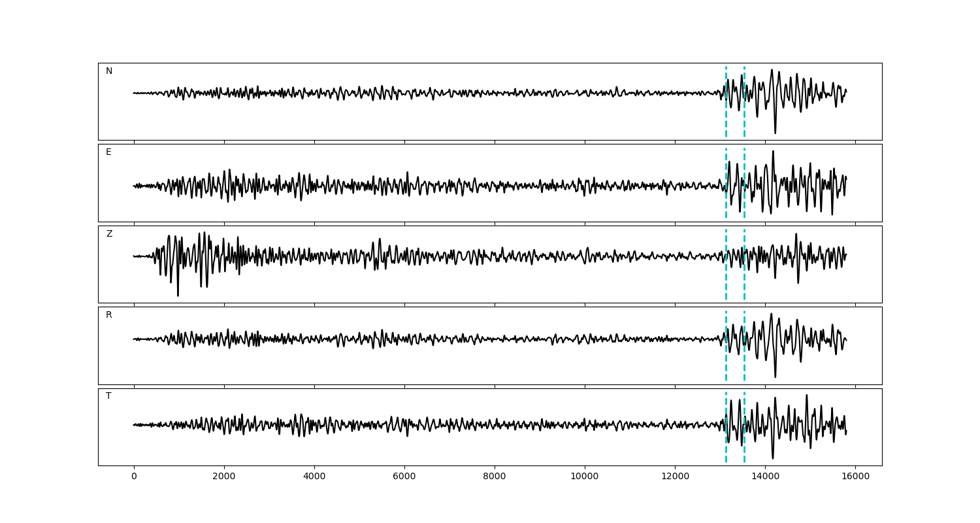Image resolution: width=980 pixels, height=523 pixels.
Task: Click the 16000 x-axis tick label
Action: pyautogui.click(x=855, y=477)
